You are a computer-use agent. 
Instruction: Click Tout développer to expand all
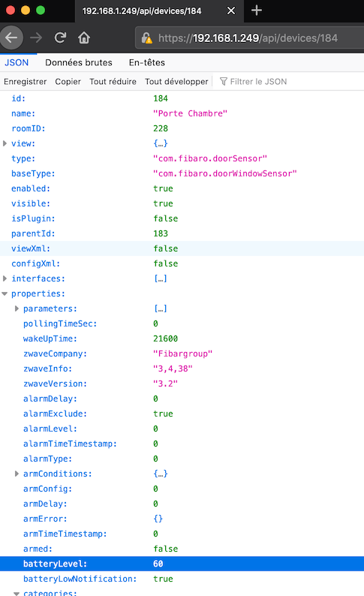[x=176, y=81]
